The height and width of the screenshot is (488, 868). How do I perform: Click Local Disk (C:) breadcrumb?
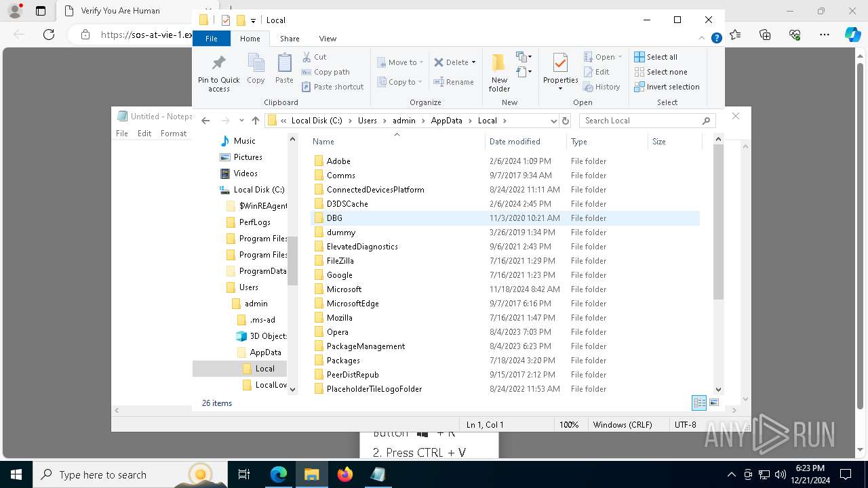pyautogui.click(x=317, y=121)
